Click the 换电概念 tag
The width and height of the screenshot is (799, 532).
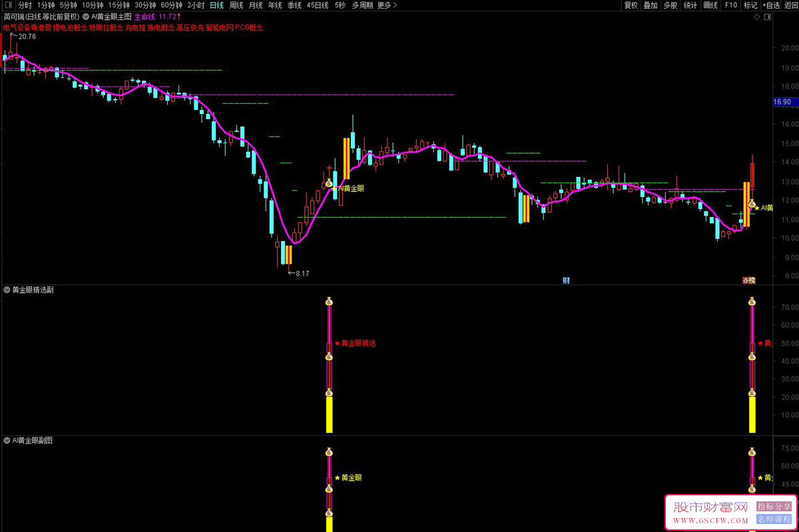point(161,28)
